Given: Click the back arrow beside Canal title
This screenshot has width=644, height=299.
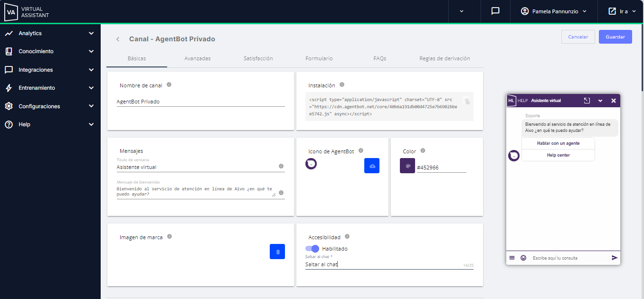Looking at the screenshot, I should 118,39.
